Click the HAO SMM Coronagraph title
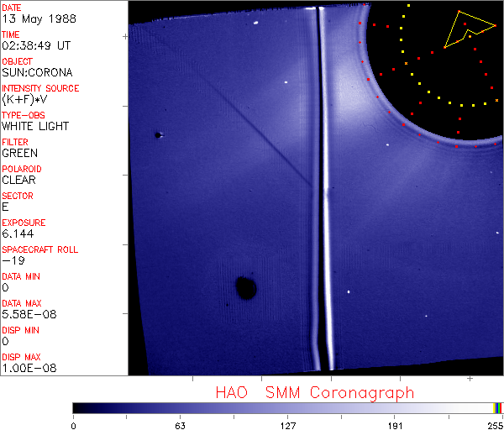This screenshot has width=504, height=430. point(315,393)
